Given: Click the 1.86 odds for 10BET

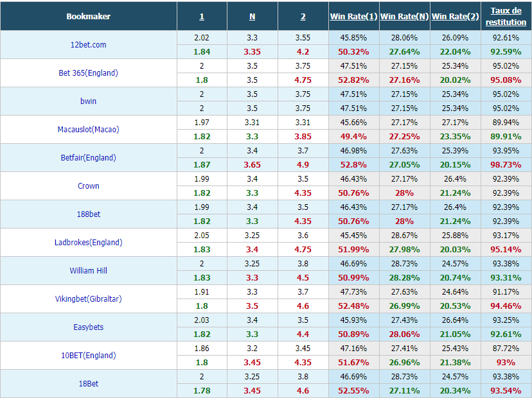Looking at the screenshot, I should tap(202, 348).
